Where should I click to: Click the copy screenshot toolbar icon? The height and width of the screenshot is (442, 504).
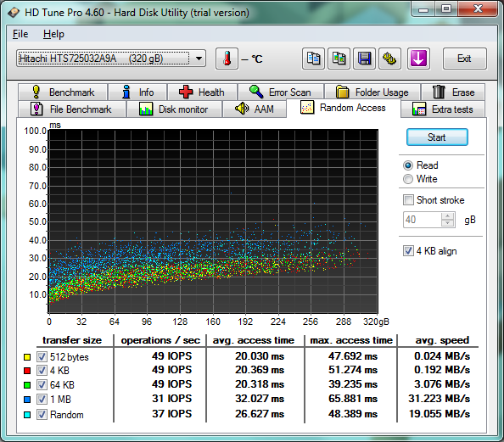(339, 59)
